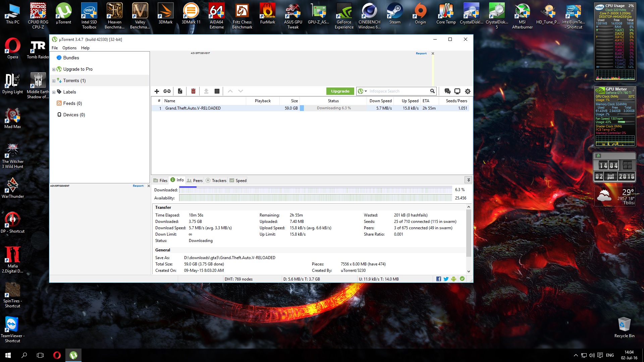The image size is (644, 362).
Task: Open Opera from the Windows taskbar
Action: [57, 355]
